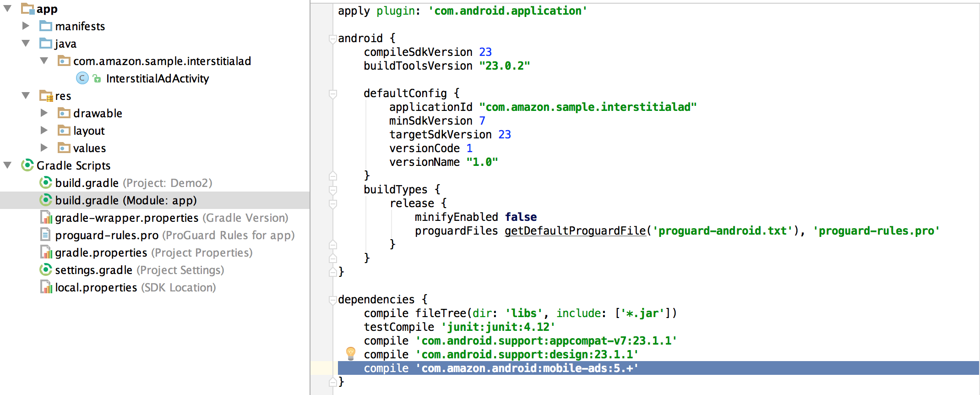Click the settings.gradle file icon
This screenshot has width=980, height=395.
pos(45,270)
